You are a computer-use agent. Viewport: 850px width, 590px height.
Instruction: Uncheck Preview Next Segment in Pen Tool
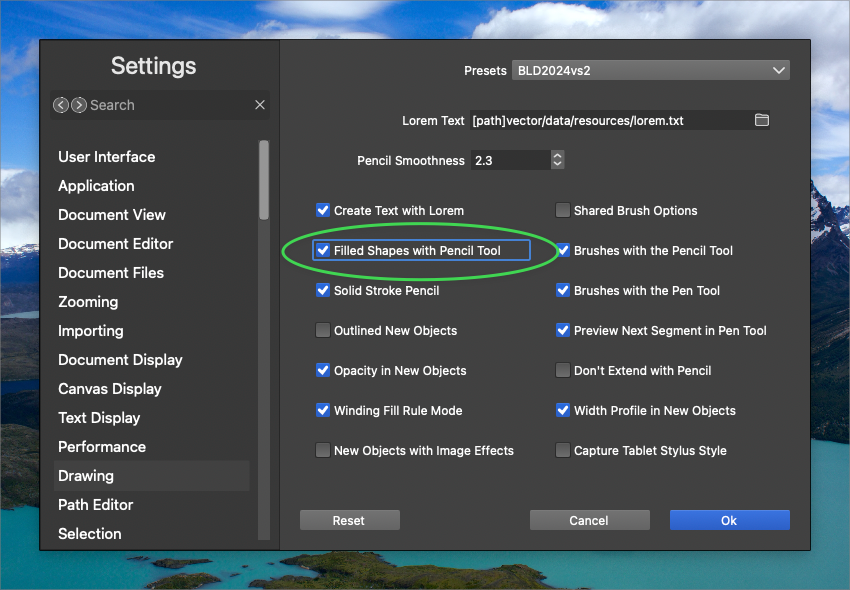(x=563, y=331)
